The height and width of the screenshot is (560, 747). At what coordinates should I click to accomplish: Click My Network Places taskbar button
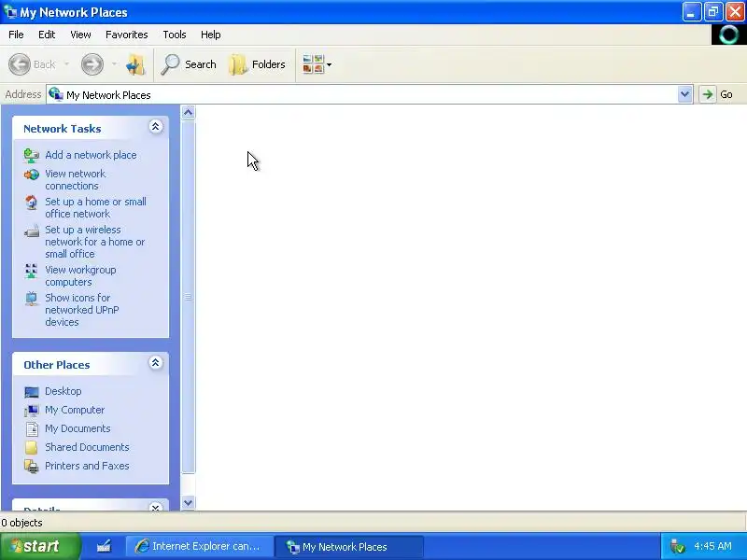349,546
